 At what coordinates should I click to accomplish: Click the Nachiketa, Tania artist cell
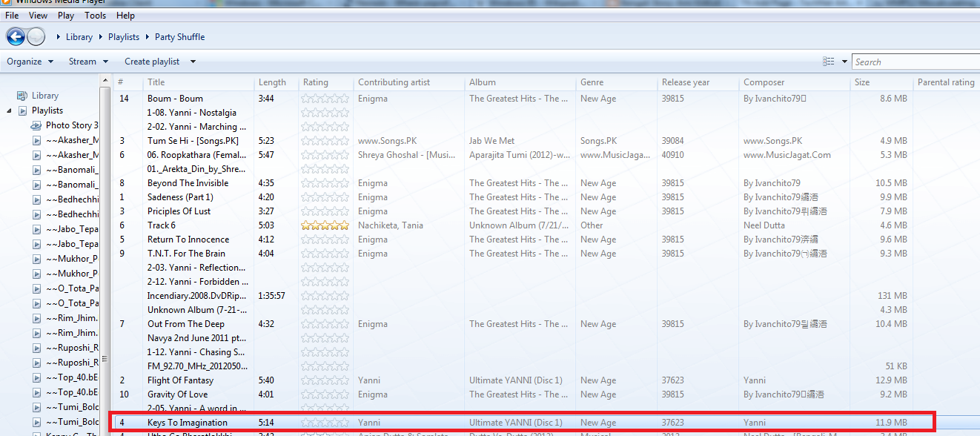point(391,225)
